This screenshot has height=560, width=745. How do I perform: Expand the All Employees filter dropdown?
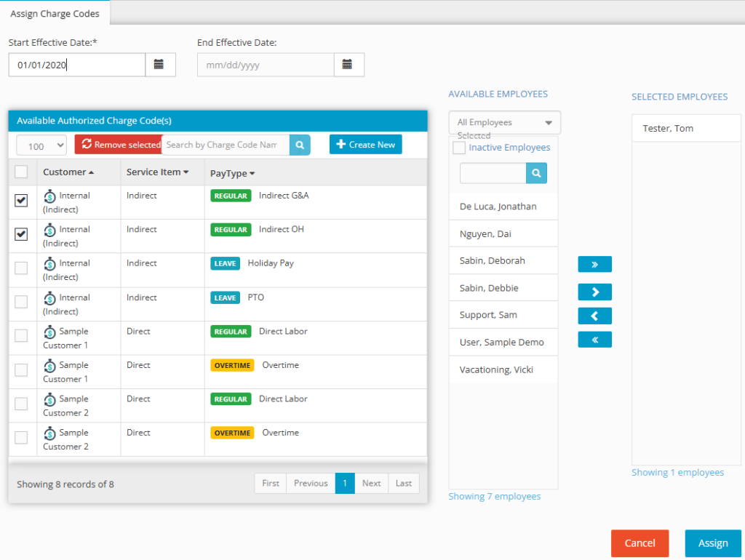click(504, 123)
